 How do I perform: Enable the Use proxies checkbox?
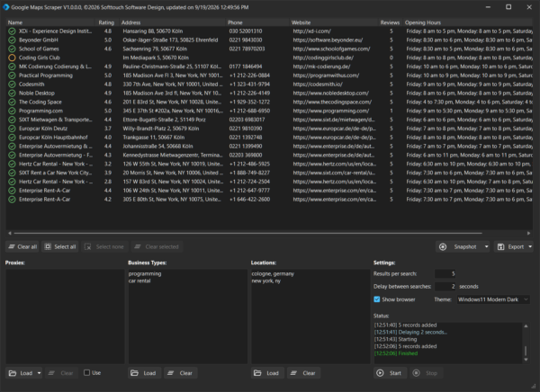[86, 373]
